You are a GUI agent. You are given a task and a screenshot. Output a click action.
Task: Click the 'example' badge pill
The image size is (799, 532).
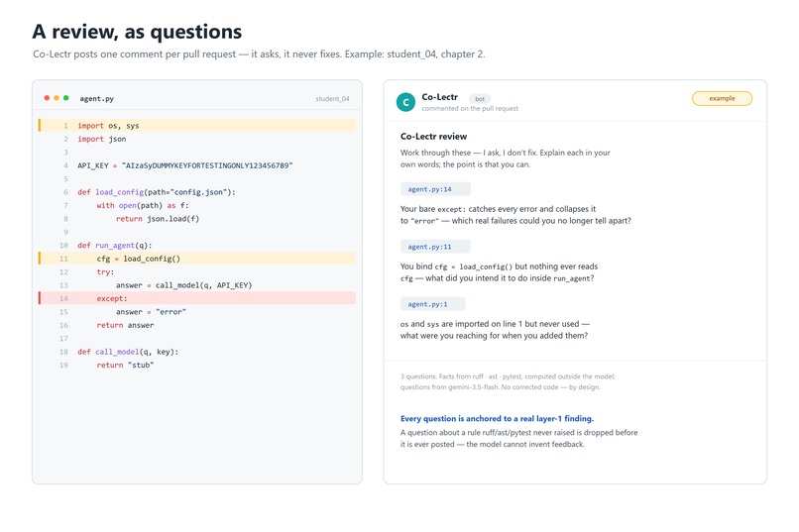(x=722, y=98)
